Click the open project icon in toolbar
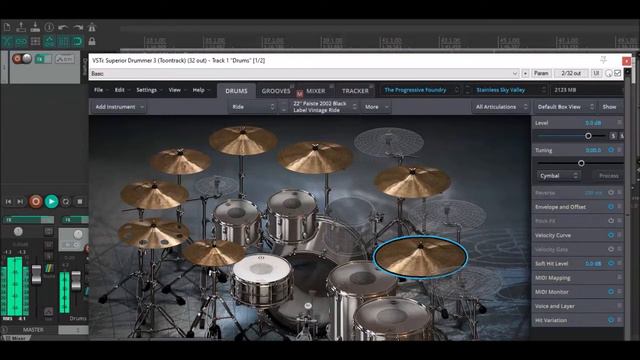This screenshot has height=360, width=640. click(21, 27)
